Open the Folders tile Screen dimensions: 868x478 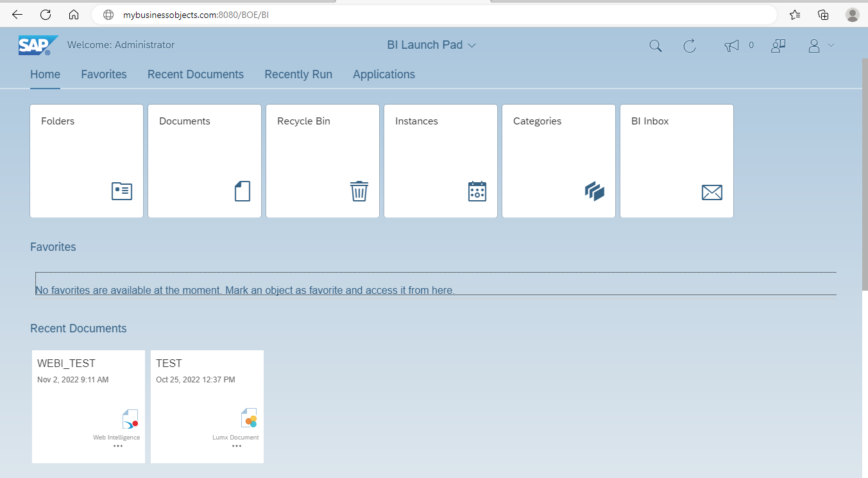click(87, 161)
